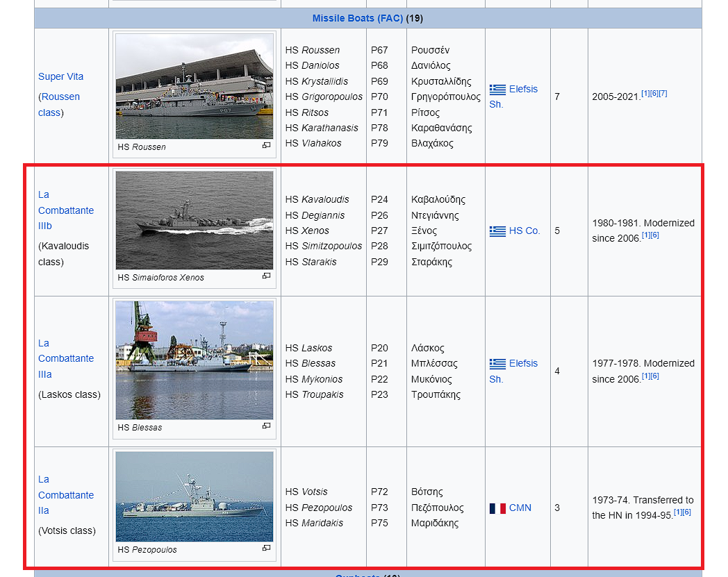
Task: Select the Greek name Γρηγορόπουλος
Action: tap(446, 97)
